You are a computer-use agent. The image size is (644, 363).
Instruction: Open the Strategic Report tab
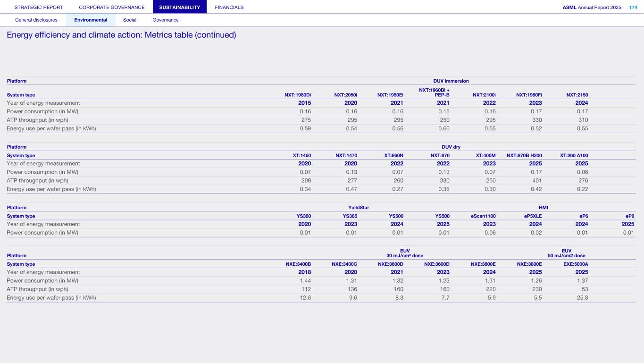click(x=39, y=7)
